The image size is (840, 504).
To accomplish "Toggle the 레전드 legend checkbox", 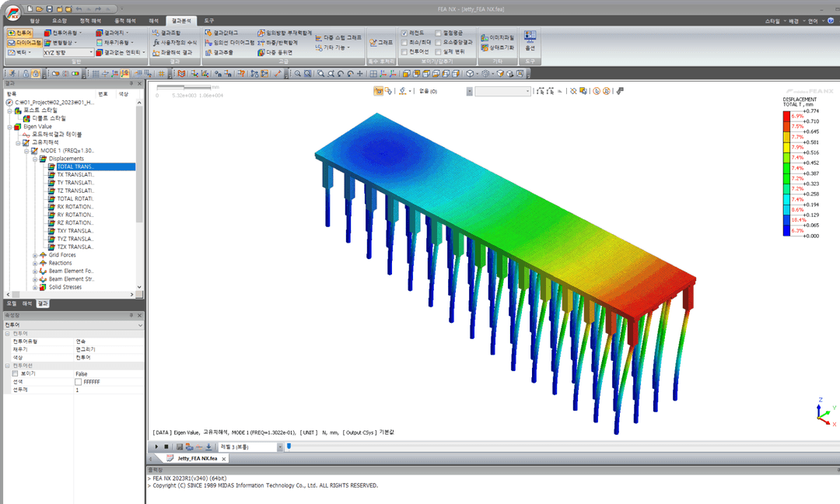I will coord(404,33).
